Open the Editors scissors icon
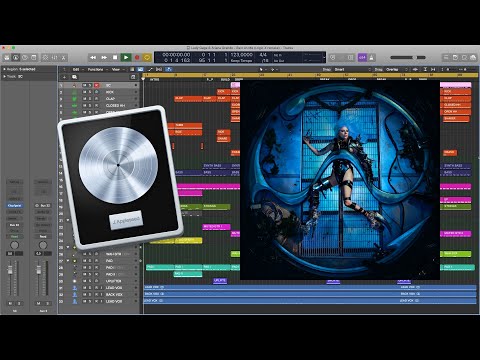This screenshot has height=360, width=480. [x=64, y=58]
